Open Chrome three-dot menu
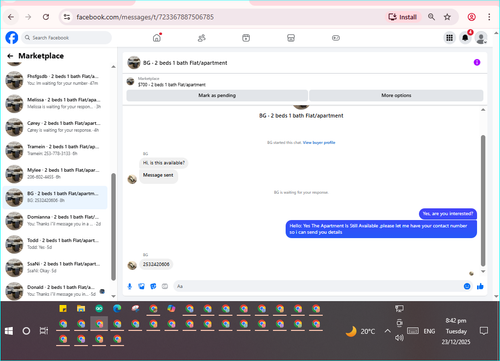This screenshot has width=500, height=361. pos(489,17)
